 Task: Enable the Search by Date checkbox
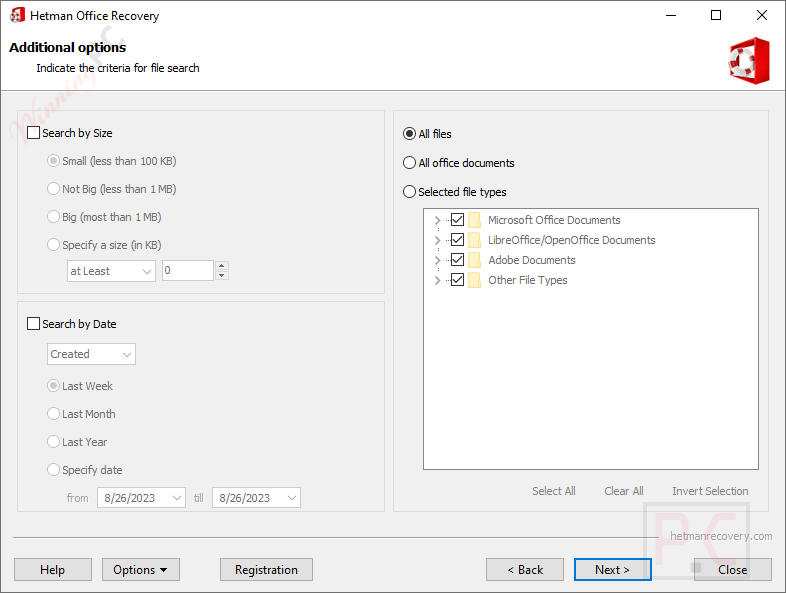tap(33, 324)
